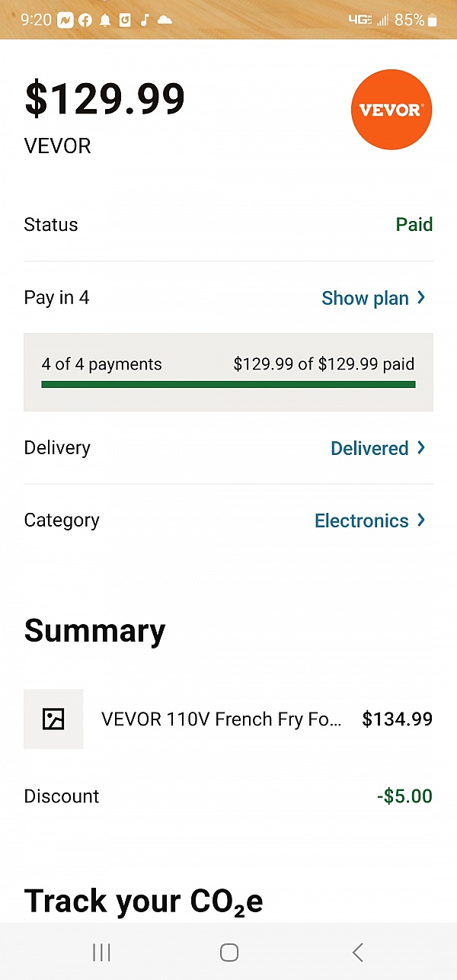Open the product image thumbnail

(x=53, y=719)
